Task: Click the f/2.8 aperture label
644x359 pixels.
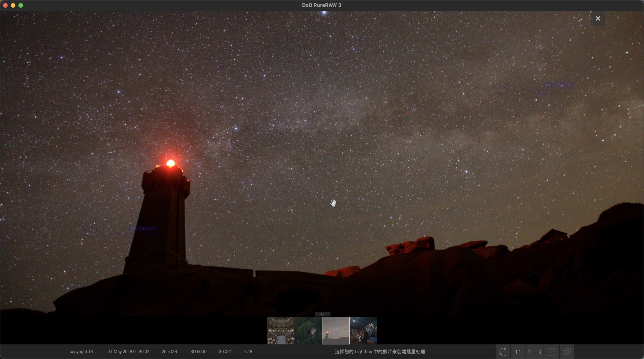Action: coord(248,351)
